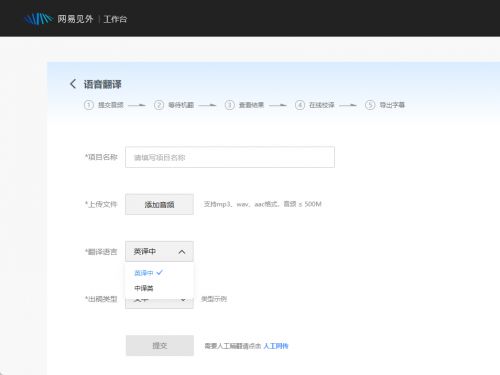The image size is (500, 375).
Task: Open the 出稿类型 dropdown arrow
Action: click(x=183, y=300)
